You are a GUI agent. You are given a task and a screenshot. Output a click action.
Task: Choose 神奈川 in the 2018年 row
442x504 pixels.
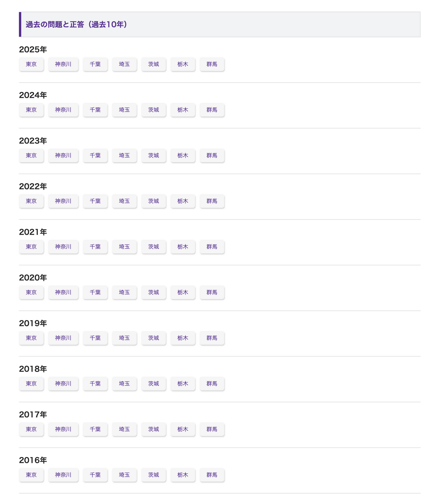click(x=63, y=383)
